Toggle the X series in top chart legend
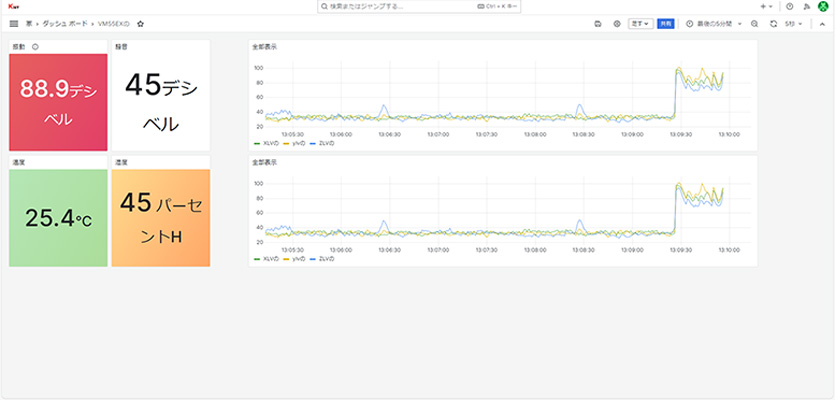 (x=264, y=144)
